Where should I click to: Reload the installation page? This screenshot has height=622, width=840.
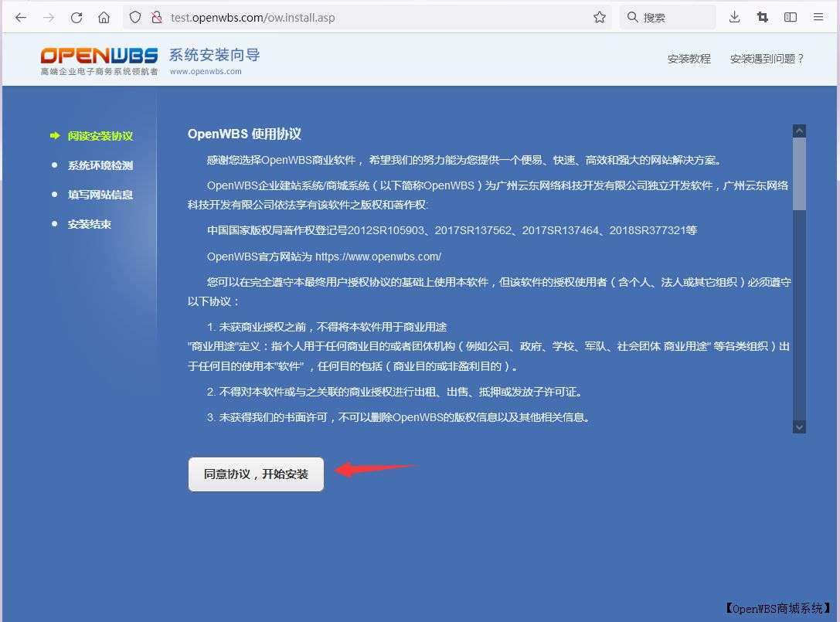coord(77,16)
